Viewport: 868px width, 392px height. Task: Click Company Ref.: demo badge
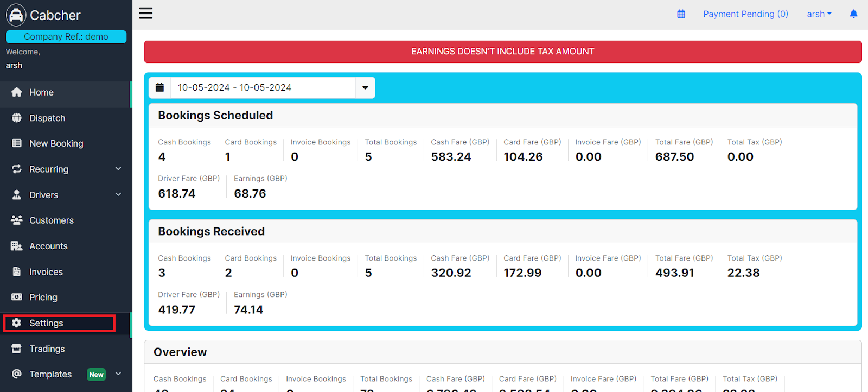point(66,36)
